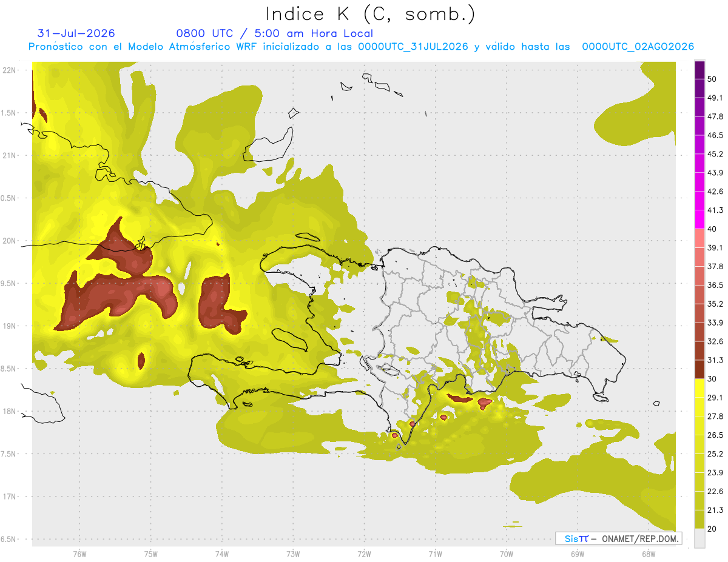Click the 68W longitude axis label
Image resolution: width=728 pixels, height=562 pixels.
(648, 554)
